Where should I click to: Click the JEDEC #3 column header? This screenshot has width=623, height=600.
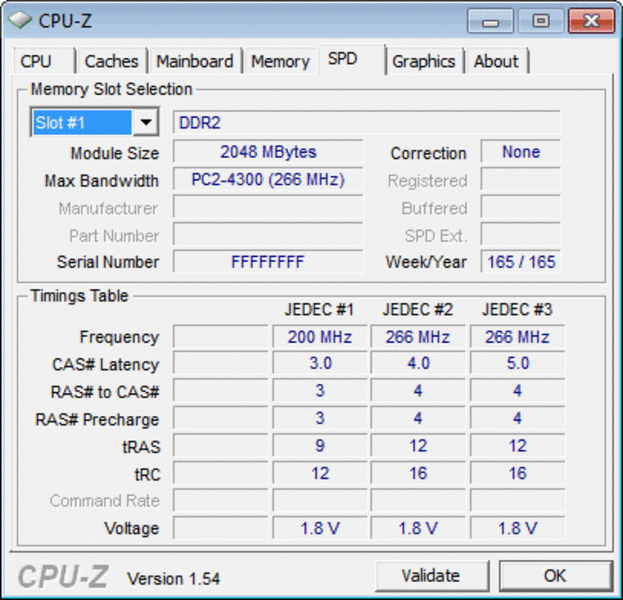(517, 310)
